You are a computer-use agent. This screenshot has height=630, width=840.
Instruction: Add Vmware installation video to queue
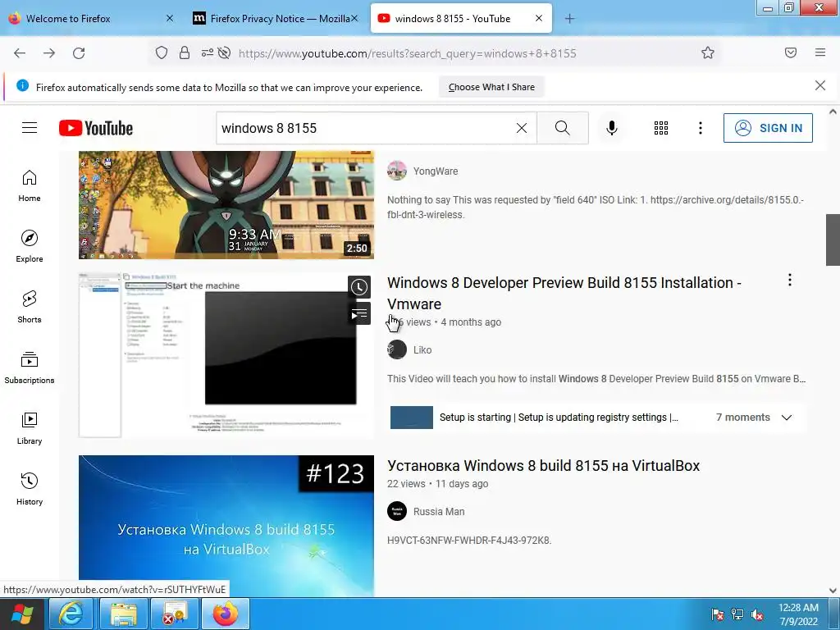[359, 314]
